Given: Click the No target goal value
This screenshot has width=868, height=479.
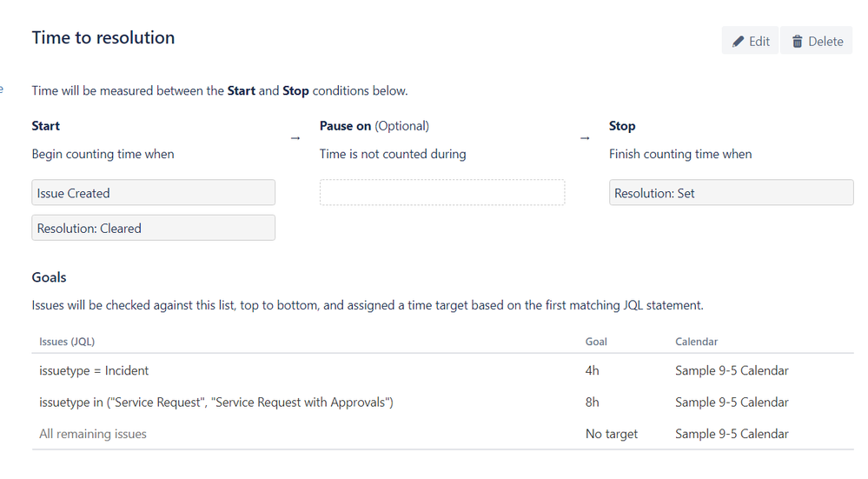Looking at the screenshot, I should point(611,434).
